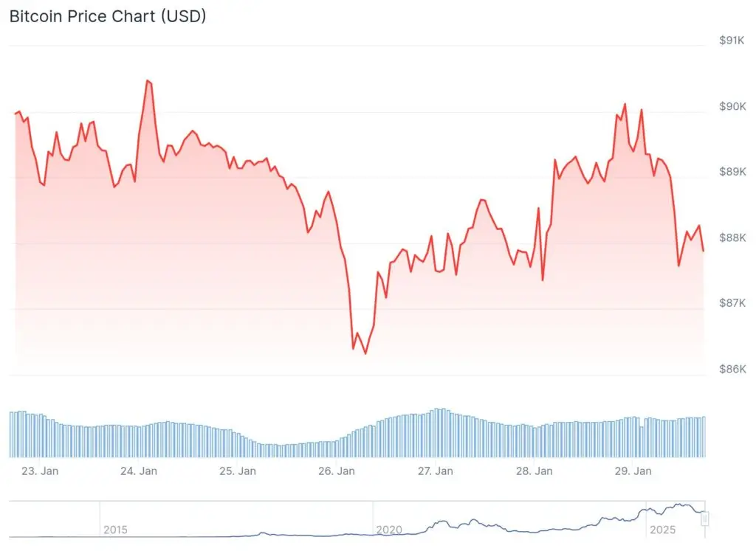The image size is (756, 551).
Task: Click the $91K price axis label
Action: point(732,41)
